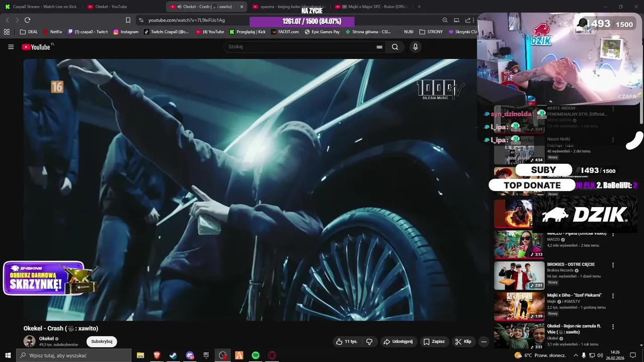Open Brave browser from the taskbar
The height and width of the screenshot is (362, 644).
pos(156,355)
